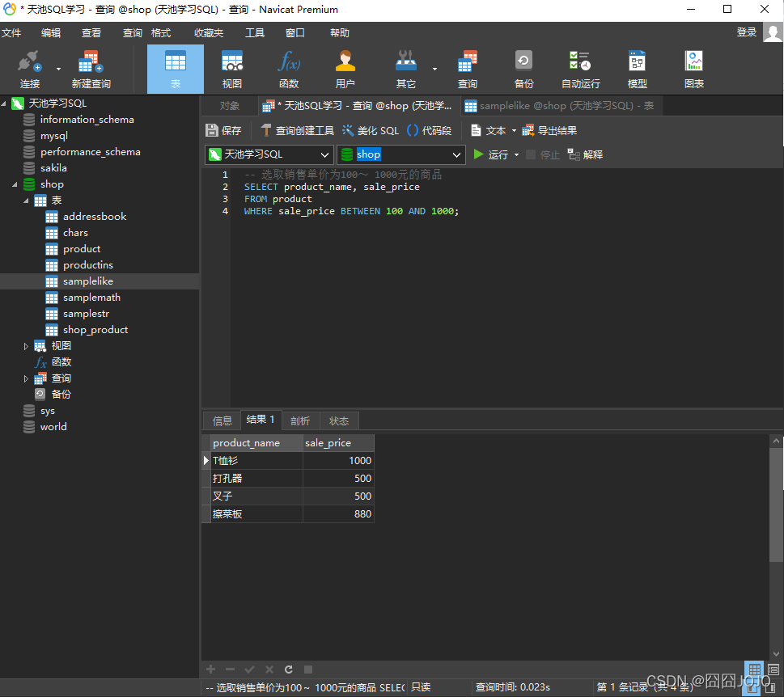The width and height of the screenshot is (784, 697).
Task: Open the 图表 charts toolbar icon
Action: click(694, 69)
